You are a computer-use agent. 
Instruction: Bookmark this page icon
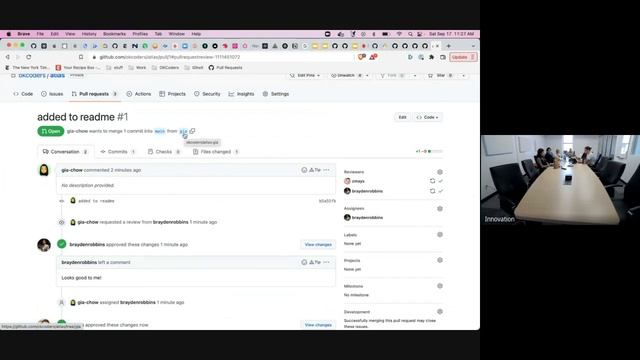point(81,57)
